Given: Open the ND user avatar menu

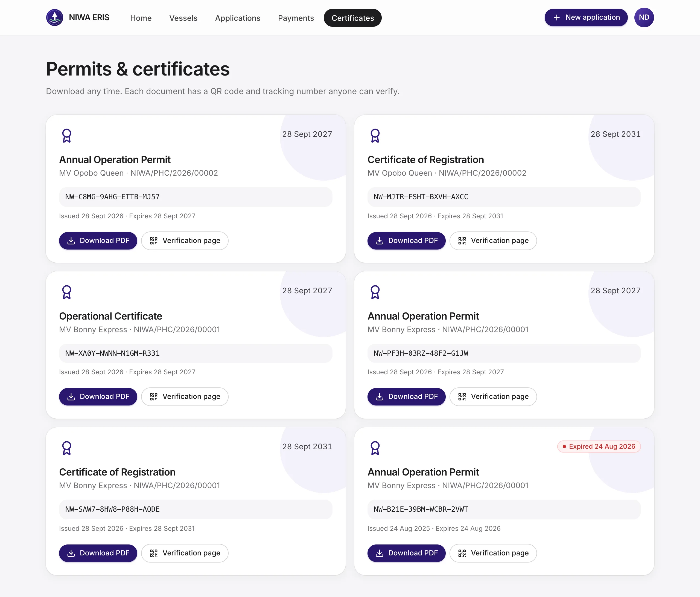Looking at the screenshot, I should click(x=644, y=18).
